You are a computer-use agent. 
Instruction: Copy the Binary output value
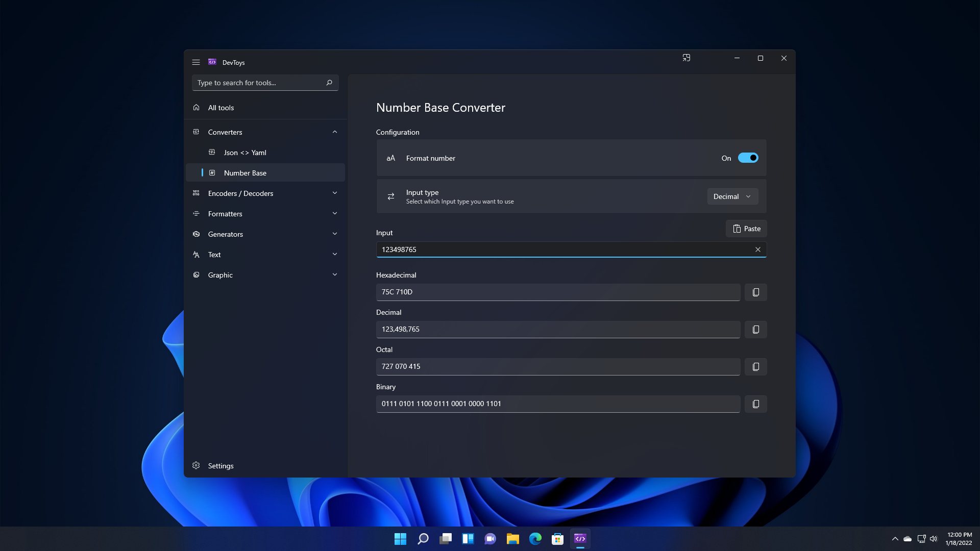point(755,404)
